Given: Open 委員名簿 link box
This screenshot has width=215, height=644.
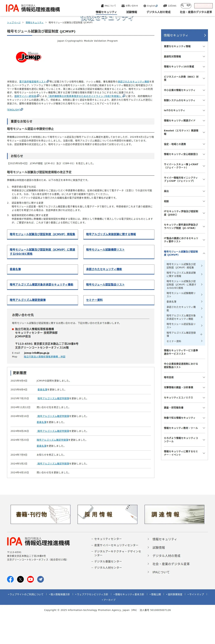Looking at the screenshot, I should pyautogui.click(x=43, y=269).
